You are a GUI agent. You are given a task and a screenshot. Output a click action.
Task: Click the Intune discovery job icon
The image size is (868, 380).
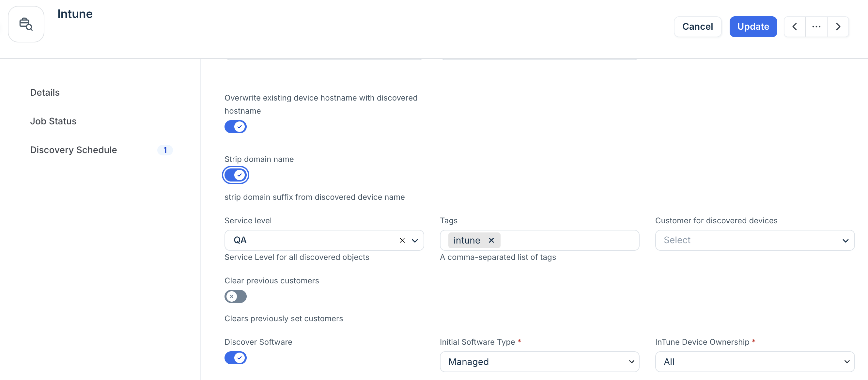click(x=26, y=24)
